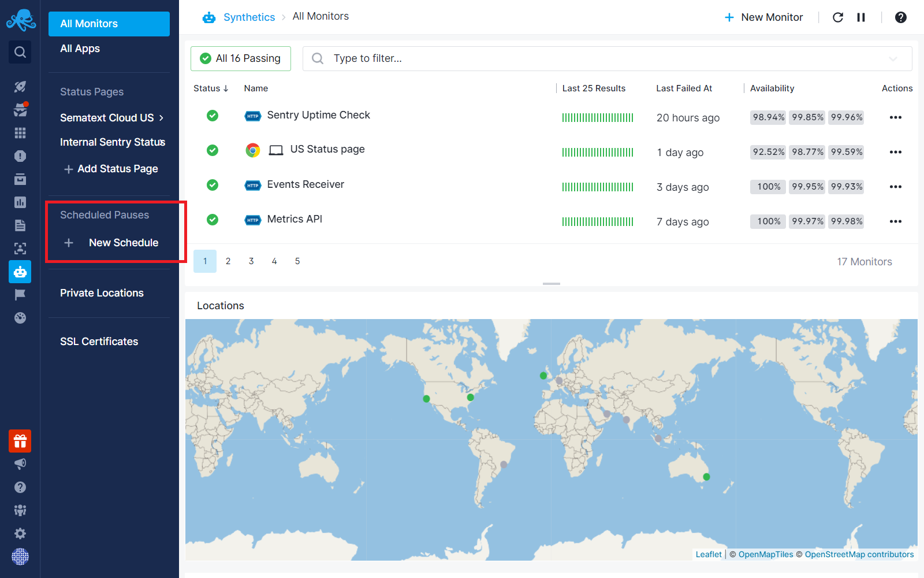The width and height of the screenshot is (924, 578).
Task: Open the bar chart icon in the sidebar
Action: click(20, 202)
